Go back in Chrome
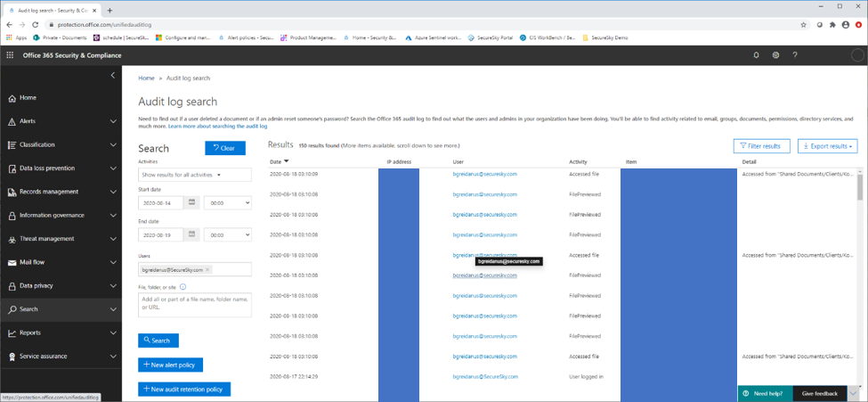 (10, 25)
